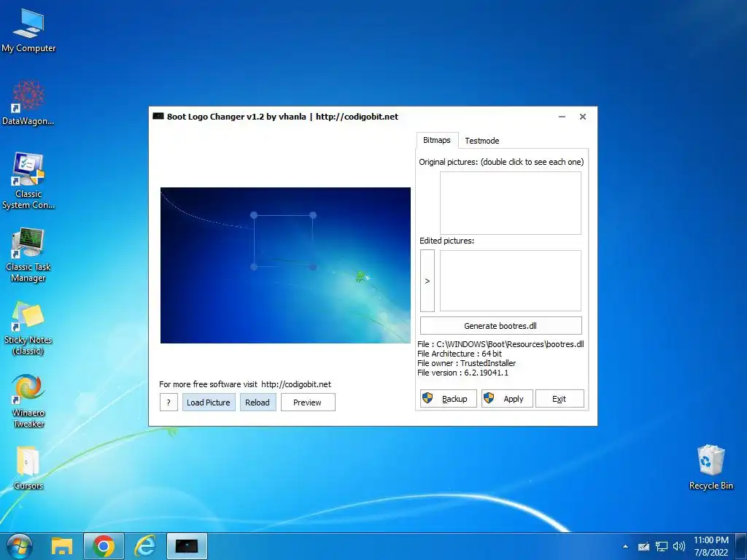Click the Reload button
This screenshot has height=560, width=747.
[x=258, y=402]
